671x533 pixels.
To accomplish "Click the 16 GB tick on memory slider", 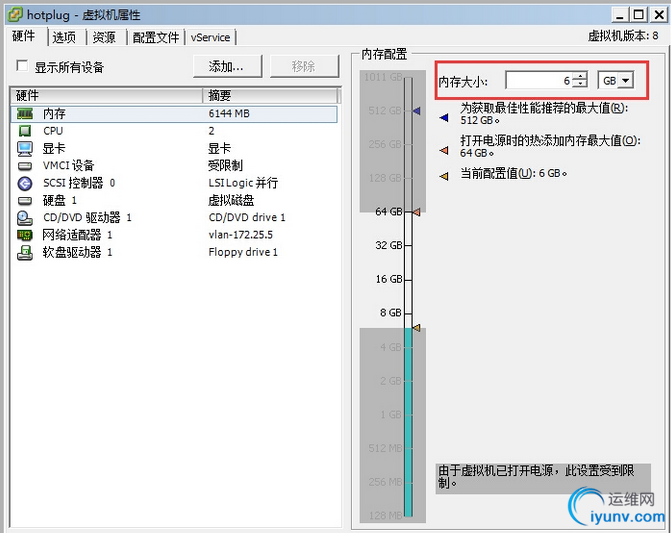I will tap(408, 279).
